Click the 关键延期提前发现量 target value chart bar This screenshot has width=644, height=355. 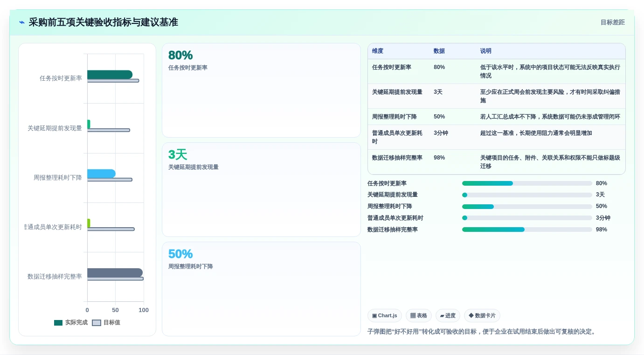tap(109, 130)
